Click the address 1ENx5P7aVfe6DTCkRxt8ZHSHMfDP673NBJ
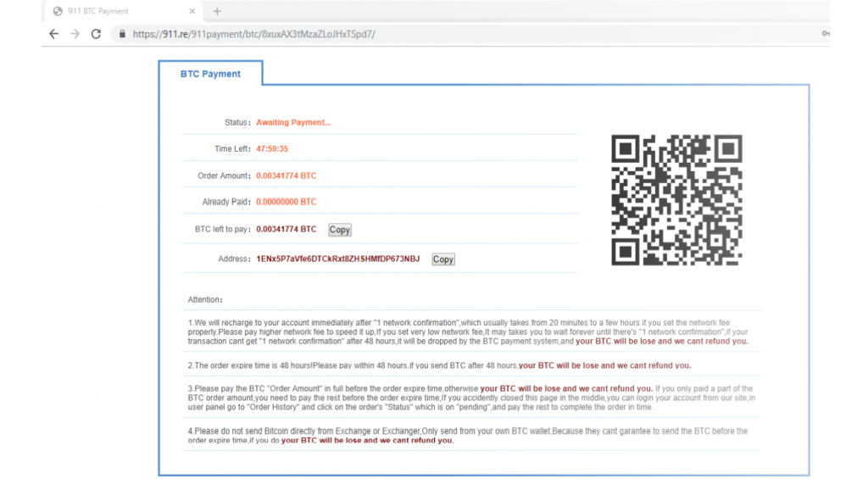868x479 pixels. coord(337,259)
